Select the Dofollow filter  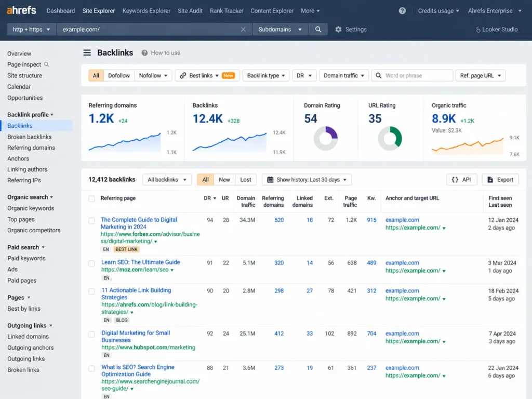119,75
